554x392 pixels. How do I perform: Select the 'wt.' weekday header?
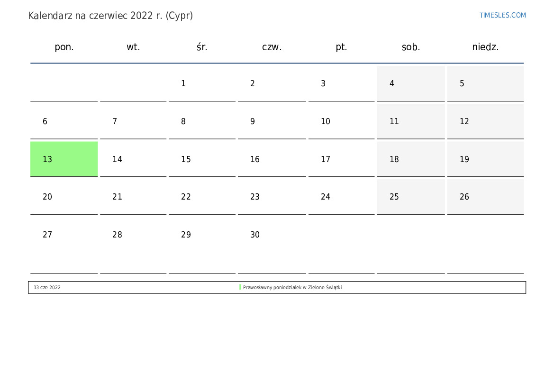(x=133, y=47)
